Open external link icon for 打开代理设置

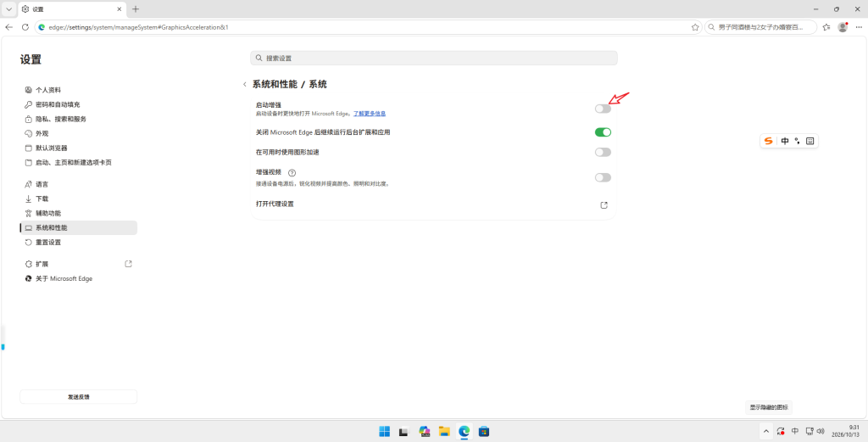point(604,205)
